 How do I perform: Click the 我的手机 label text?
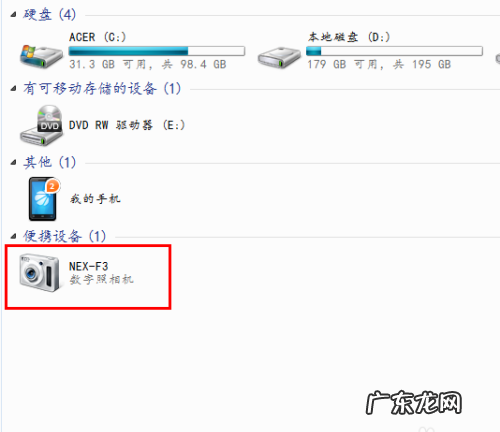click(x=95, y=199)
